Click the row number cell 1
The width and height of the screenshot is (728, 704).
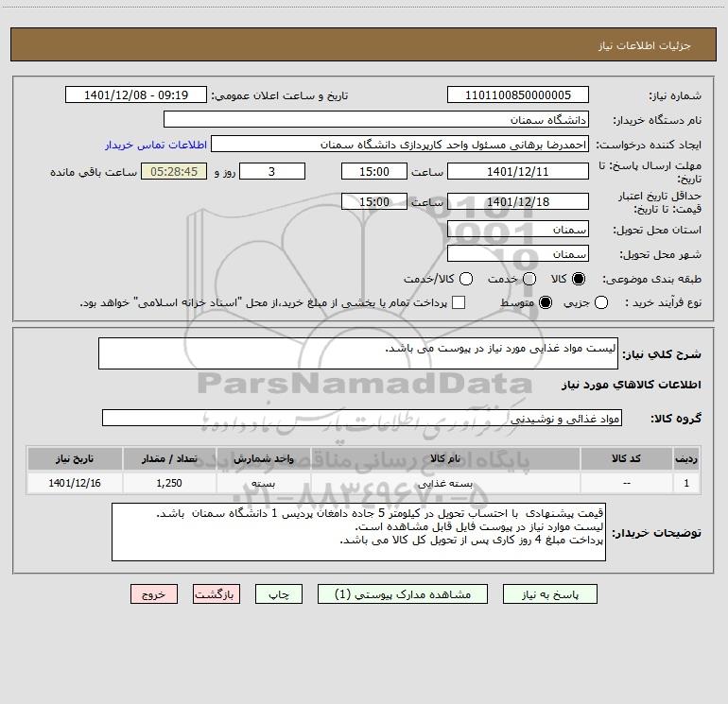tap(686, 483)
